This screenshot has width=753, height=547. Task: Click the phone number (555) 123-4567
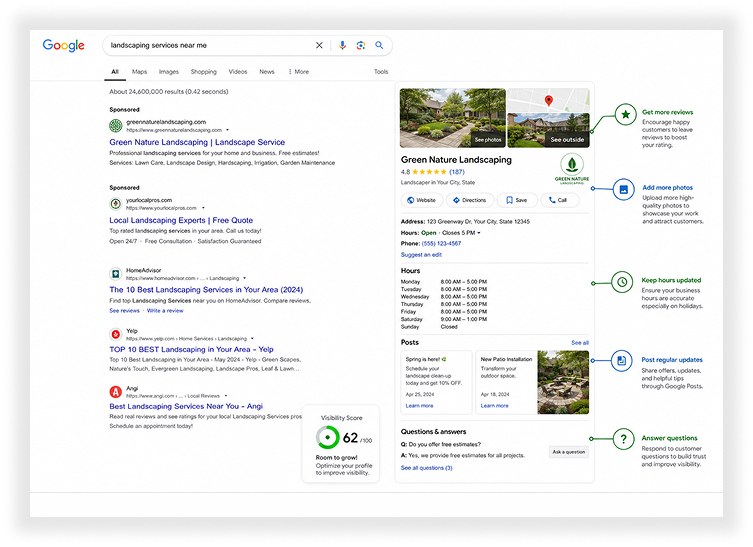[441, 243]
